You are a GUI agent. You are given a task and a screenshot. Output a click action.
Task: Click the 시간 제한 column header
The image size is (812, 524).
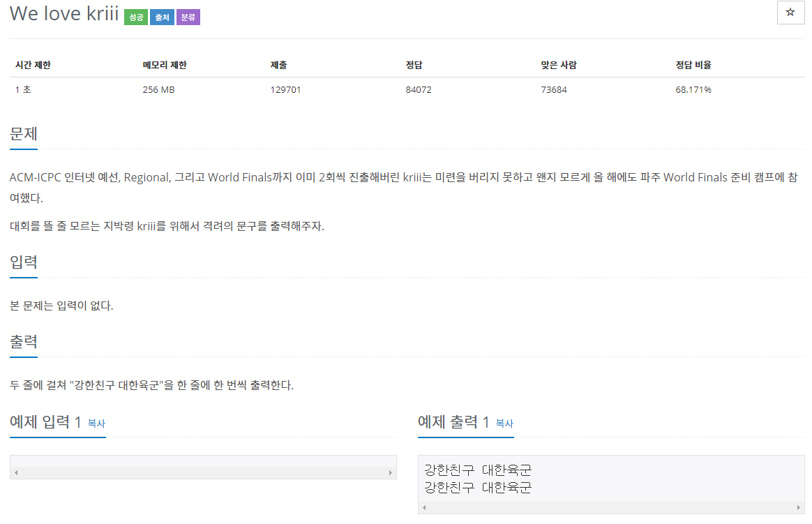(x=33, y=65)
